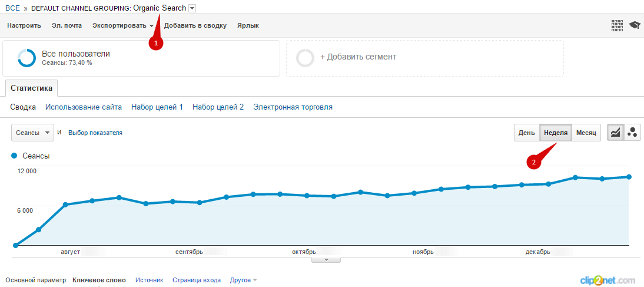Switch to Набор целей 1 tab

pos(157,107)
